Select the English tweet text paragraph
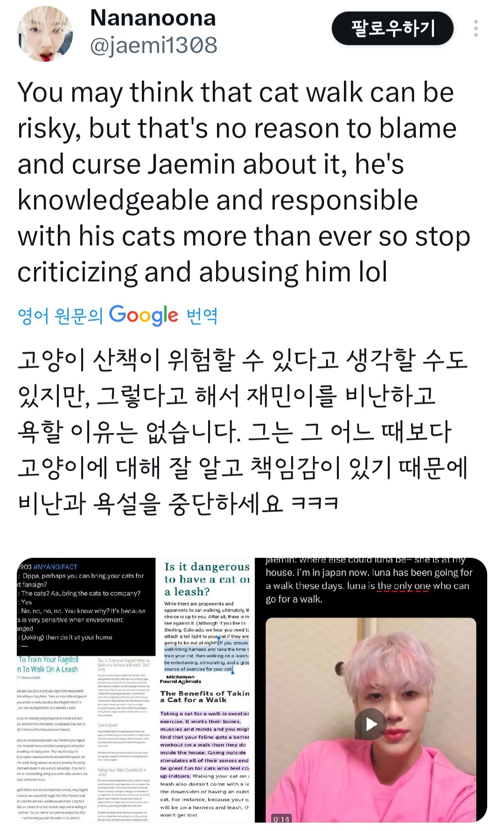This screenshot has width=504, height=831. coord(244,182)
